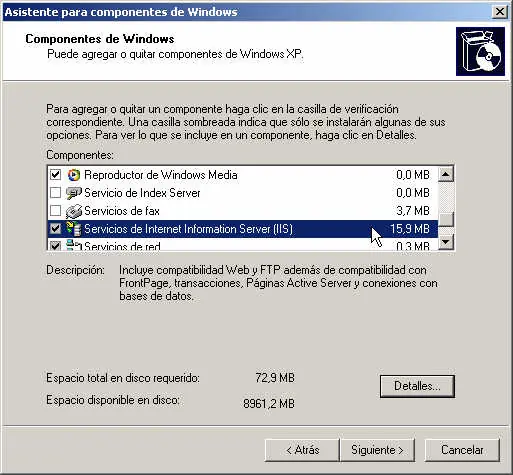
Task: Click the window title Asistente para componentes
Action: pos(121,12)
